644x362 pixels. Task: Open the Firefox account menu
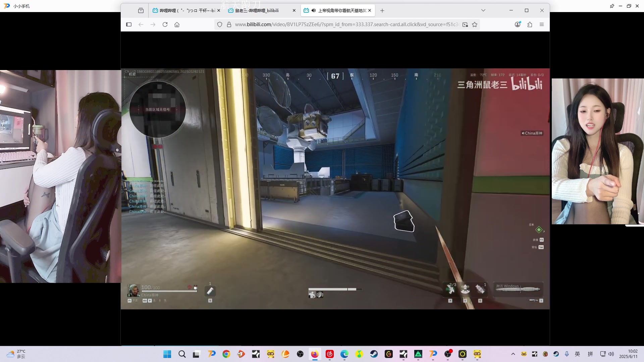[518, 24]
